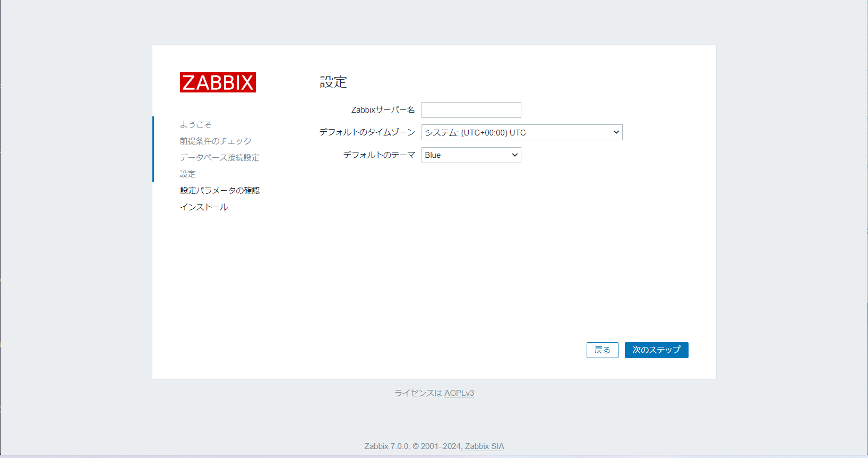Go to the ようこそ step in sidebar
Viewport: 868px width, 458px height.
click(x=195, y=124)
